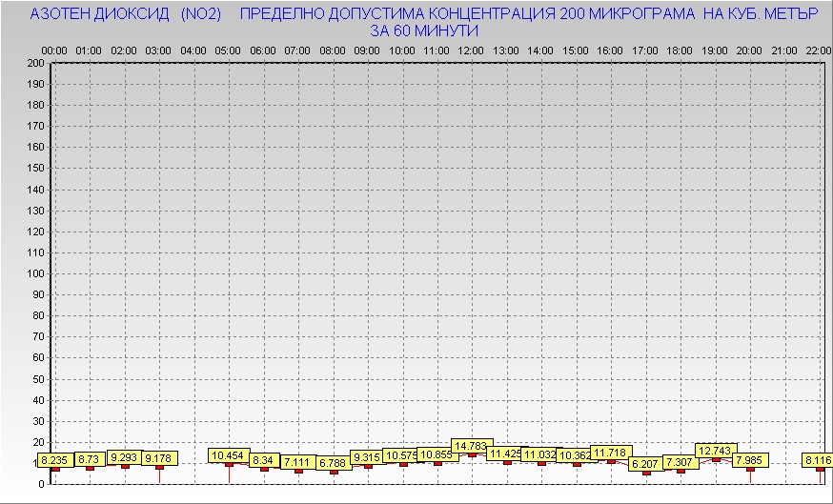Click the 9.178 value label
The height and width of the screenshot is (504, 833).
point(158,458)
